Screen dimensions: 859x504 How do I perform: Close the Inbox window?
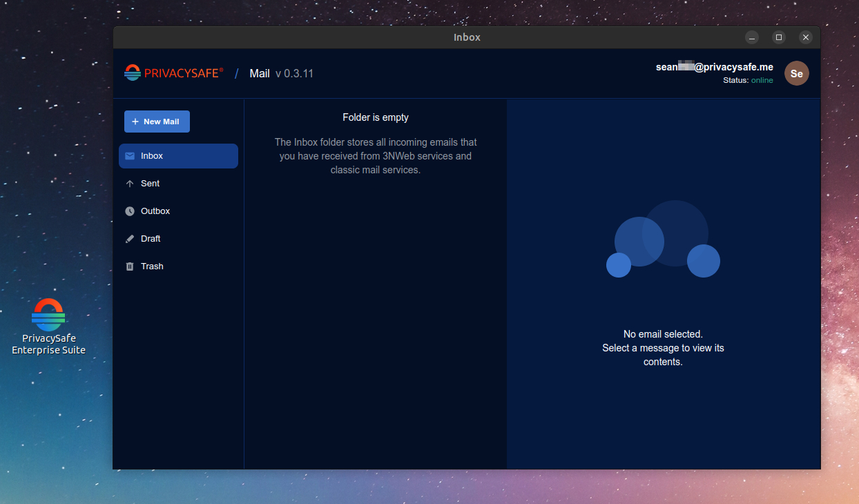coord(806,37)
